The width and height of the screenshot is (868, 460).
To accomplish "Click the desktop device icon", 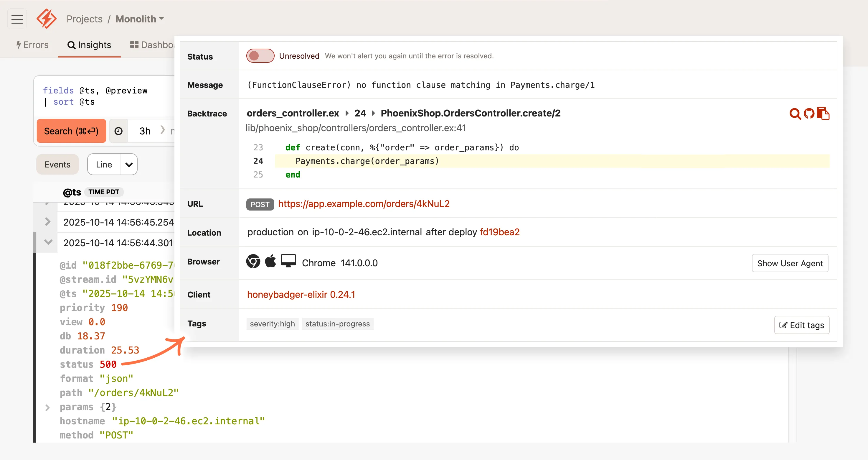I will [288, 261].
